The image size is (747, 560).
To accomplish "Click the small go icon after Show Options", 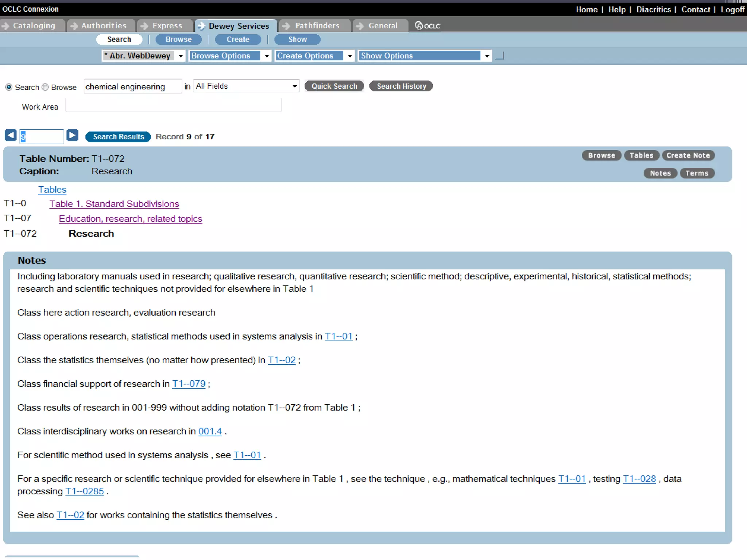I will [500, 56].
